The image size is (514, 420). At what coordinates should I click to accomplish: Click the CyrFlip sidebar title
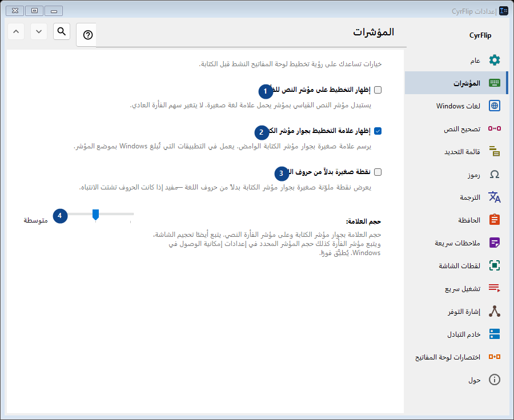coord(480,35)
